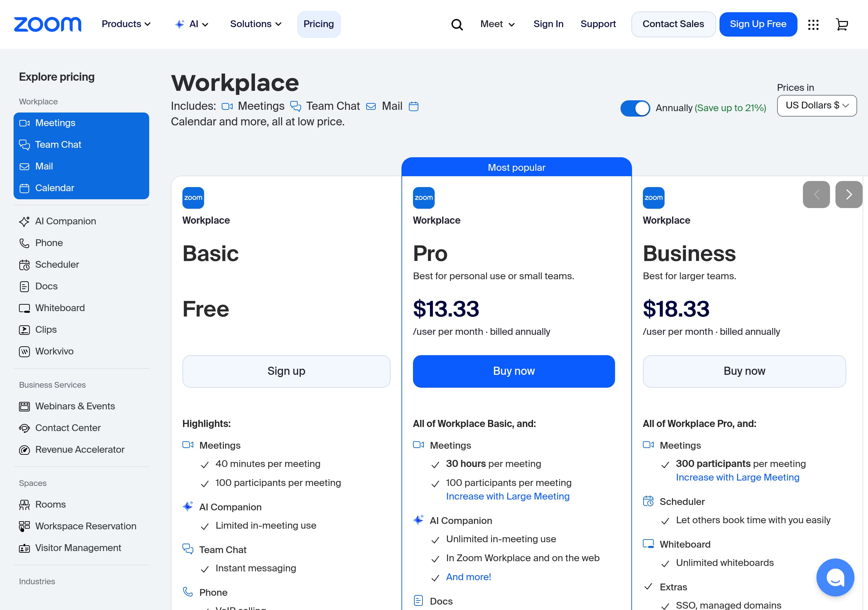Open Visitor Management under Spaces
Image resolution: width=868 pixels, height=610 pixels.
coord(78,547)
